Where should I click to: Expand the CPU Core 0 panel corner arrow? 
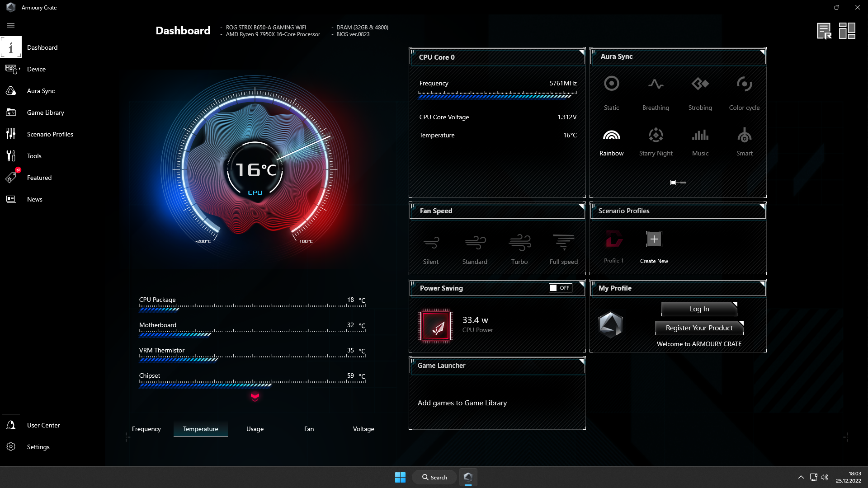click(x=581, y=51)
